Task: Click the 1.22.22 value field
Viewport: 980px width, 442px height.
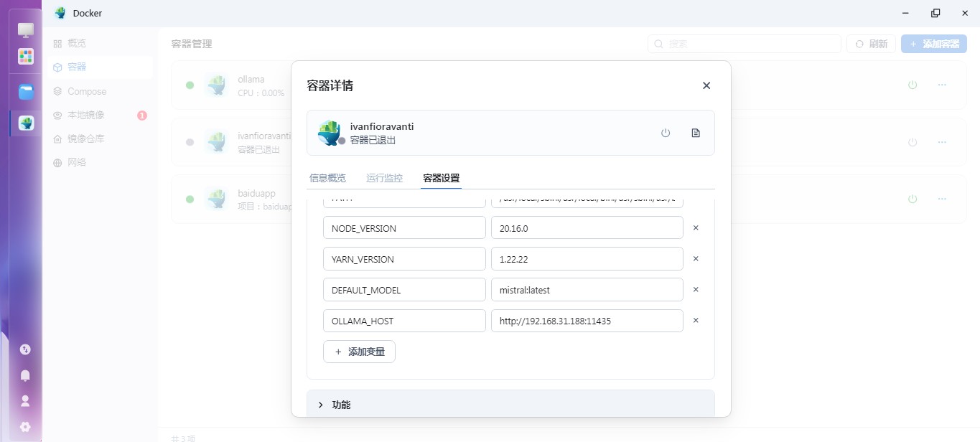Action: [587, 259]
